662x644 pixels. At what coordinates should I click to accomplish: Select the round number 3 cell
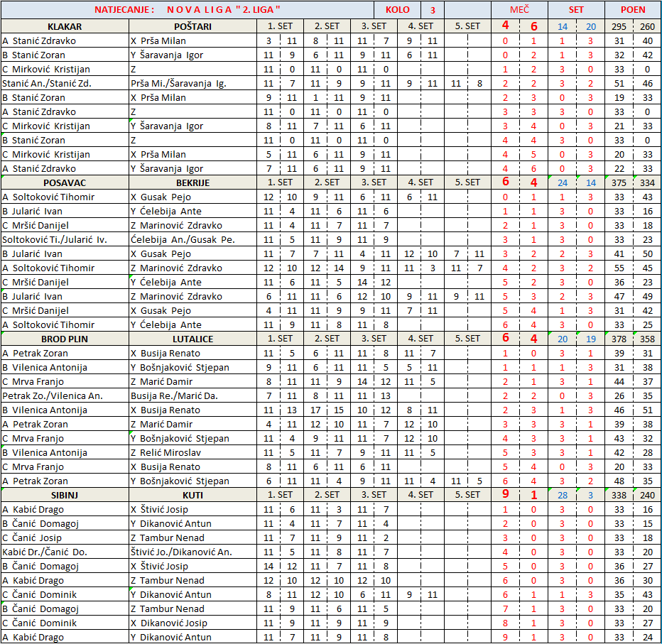coord(432,10)
